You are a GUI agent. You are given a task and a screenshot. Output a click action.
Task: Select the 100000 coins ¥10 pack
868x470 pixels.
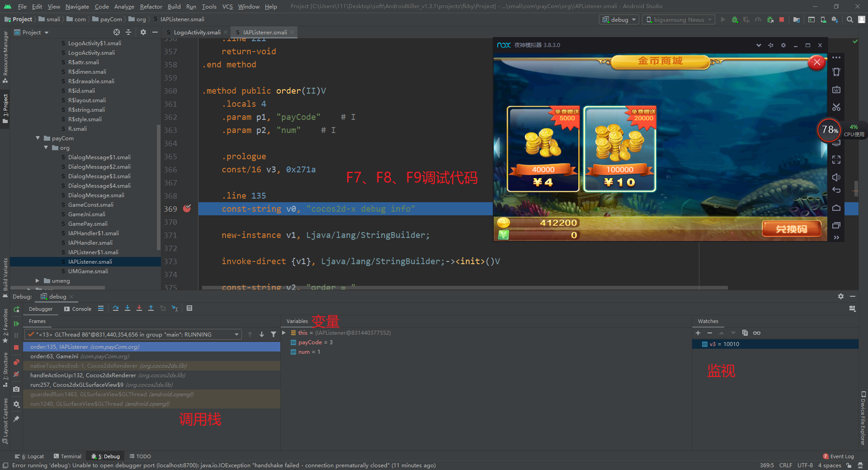click(x=620, y=149)
